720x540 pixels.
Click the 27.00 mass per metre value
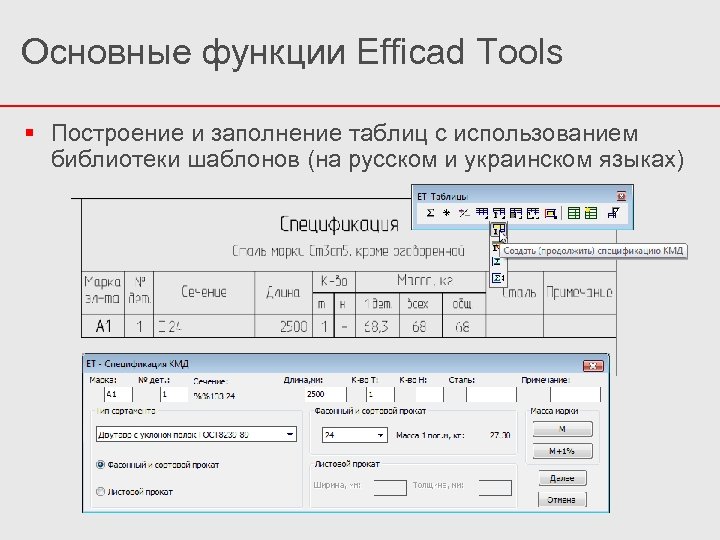tap(500, 435)
